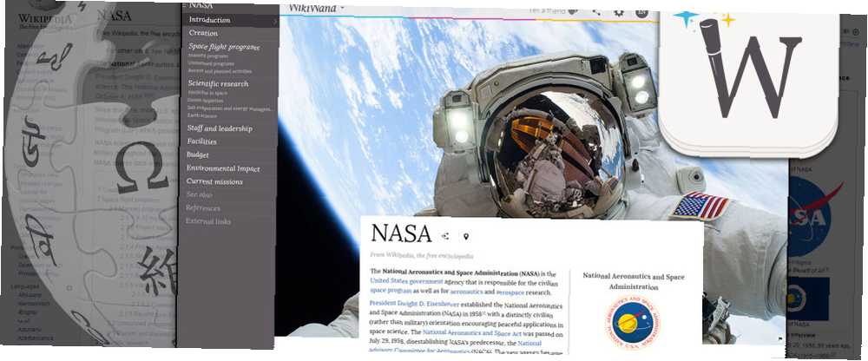Open the settings gear in the top bar
The height and width of the screenshot is (361, 868).
619,11
